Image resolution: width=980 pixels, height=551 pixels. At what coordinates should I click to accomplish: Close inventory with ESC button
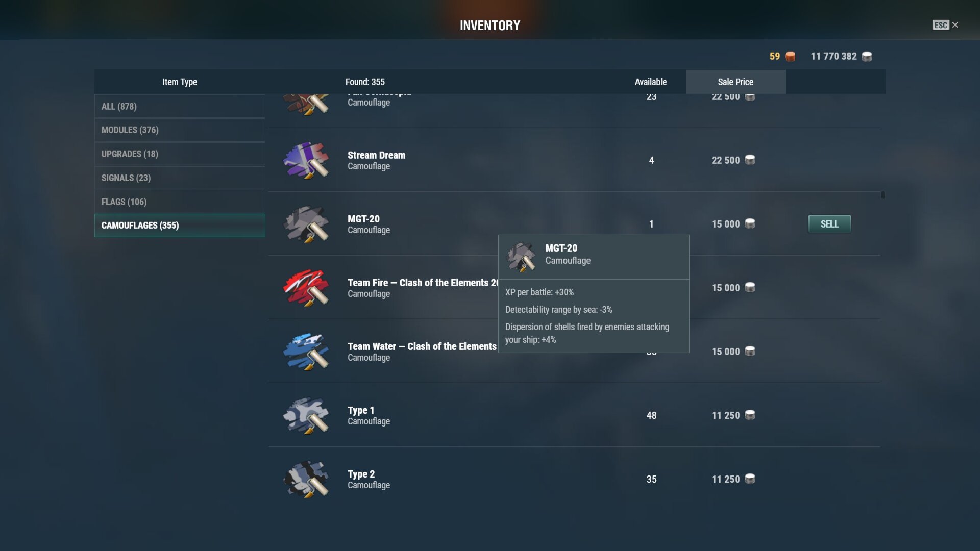[x=945, y=25]
